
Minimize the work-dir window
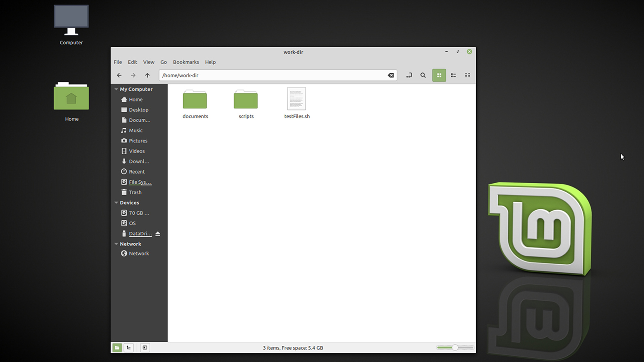(x=446, y=52)
